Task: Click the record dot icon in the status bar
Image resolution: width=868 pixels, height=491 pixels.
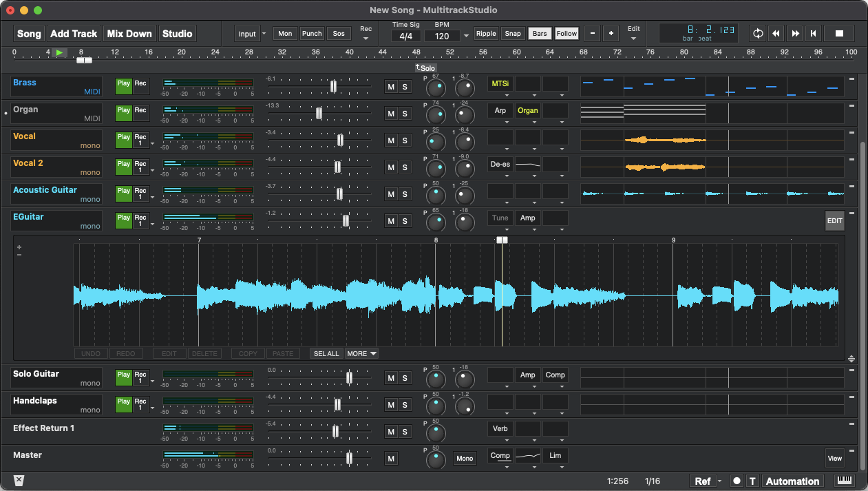Action: (x=737, y=481)
